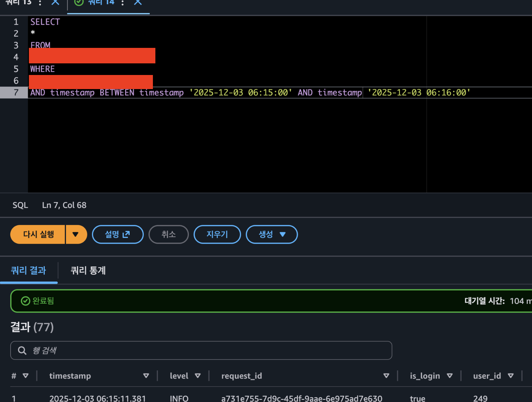Click the timestamp column header
The height and width of the screenshot is (402, 532).
[70, 376]
